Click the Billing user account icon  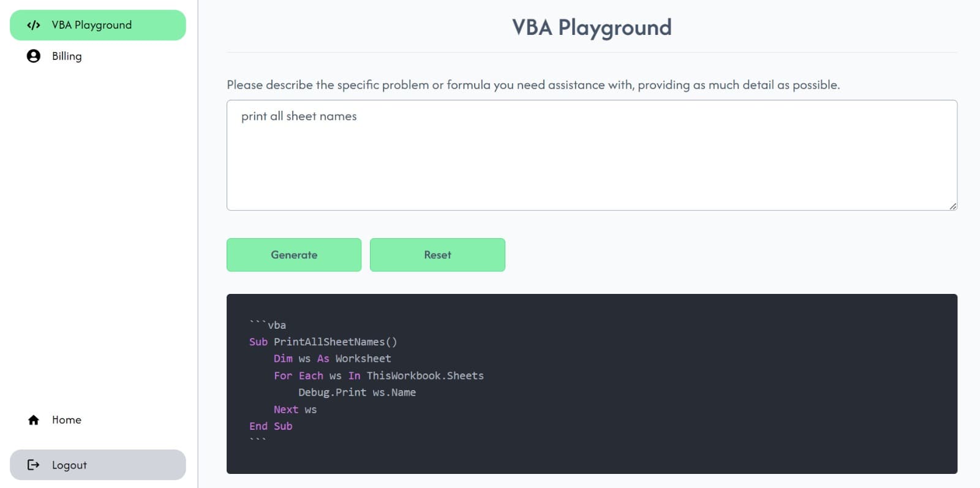coord(34,56)
